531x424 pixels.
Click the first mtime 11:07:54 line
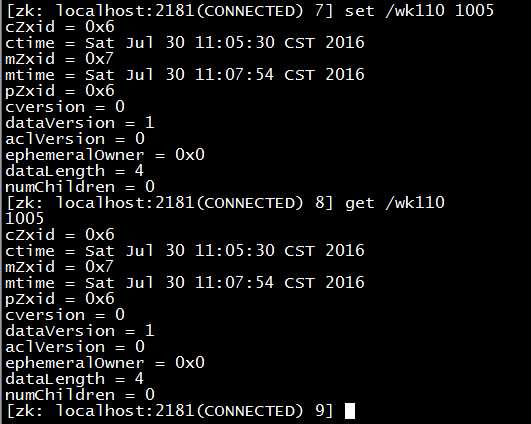click(185, 75)
